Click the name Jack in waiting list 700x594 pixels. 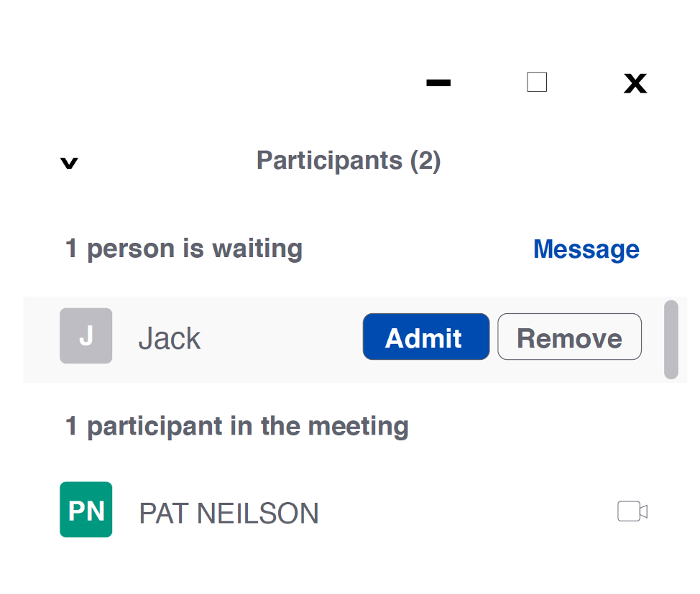pyautogui.click(x=169, y=338)
